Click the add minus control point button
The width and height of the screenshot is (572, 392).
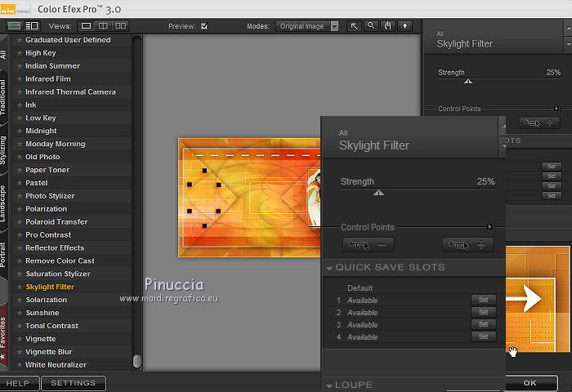pyautogui.click(x=368, y=245)
